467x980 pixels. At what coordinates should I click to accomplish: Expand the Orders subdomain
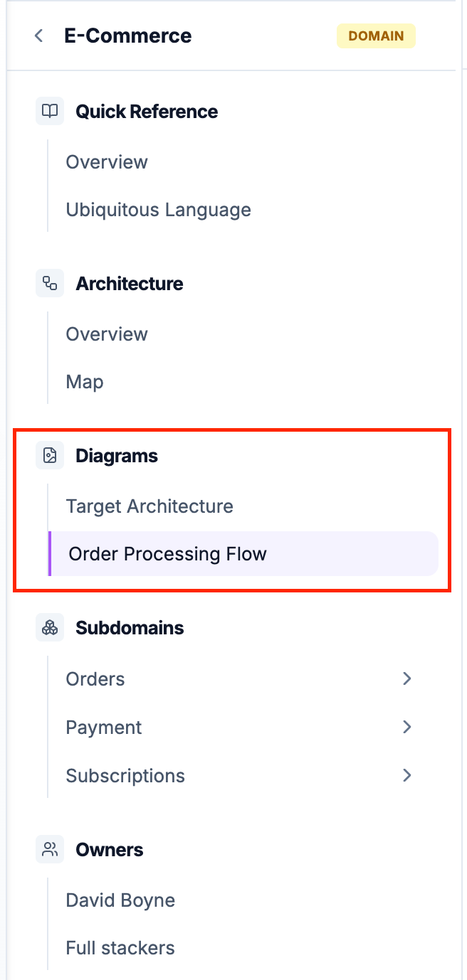click(406, 679)
